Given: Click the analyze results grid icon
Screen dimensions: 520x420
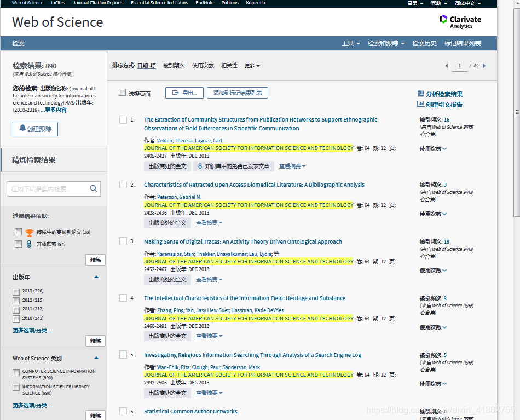Looking at the screenshot, I should coord(420,94).
